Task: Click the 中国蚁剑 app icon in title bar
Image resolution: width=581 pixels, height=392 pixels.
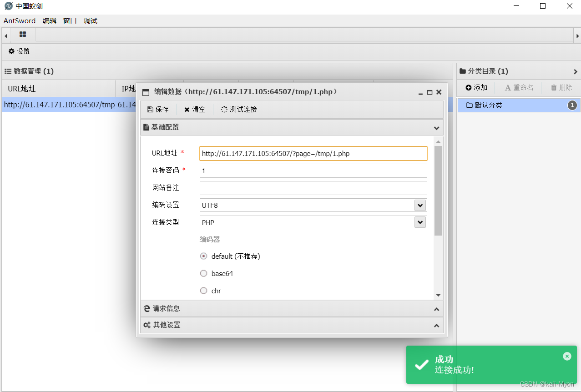Action: click(8, 6)
